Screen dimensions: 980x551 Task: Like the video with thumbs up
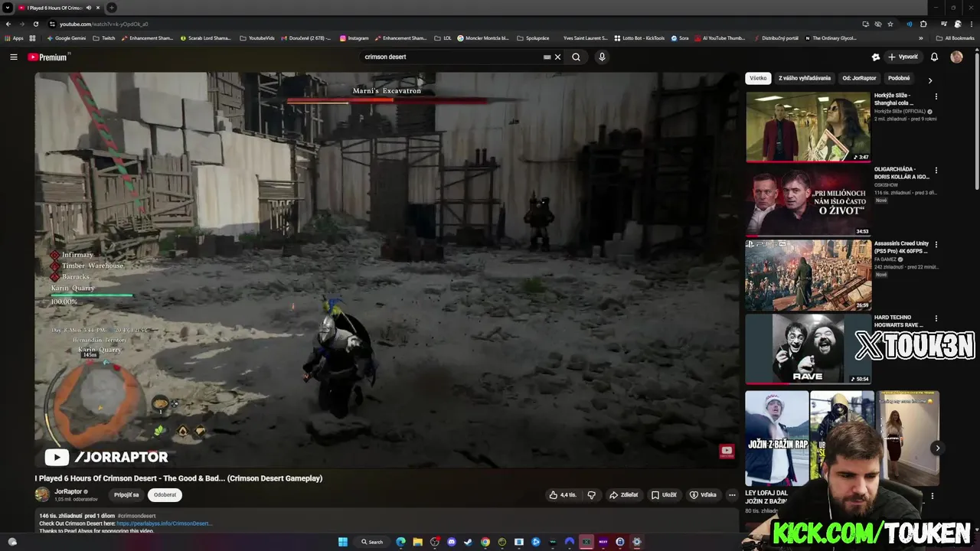coord(563,495)
